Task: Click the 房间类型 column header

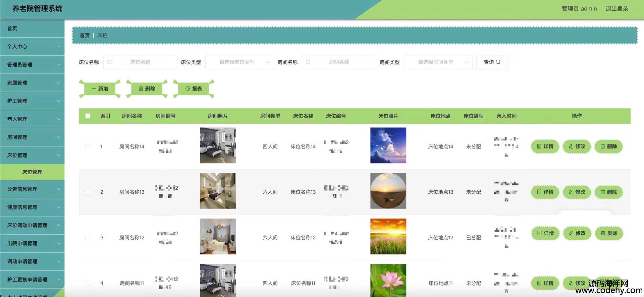Action: coord(270,116)
